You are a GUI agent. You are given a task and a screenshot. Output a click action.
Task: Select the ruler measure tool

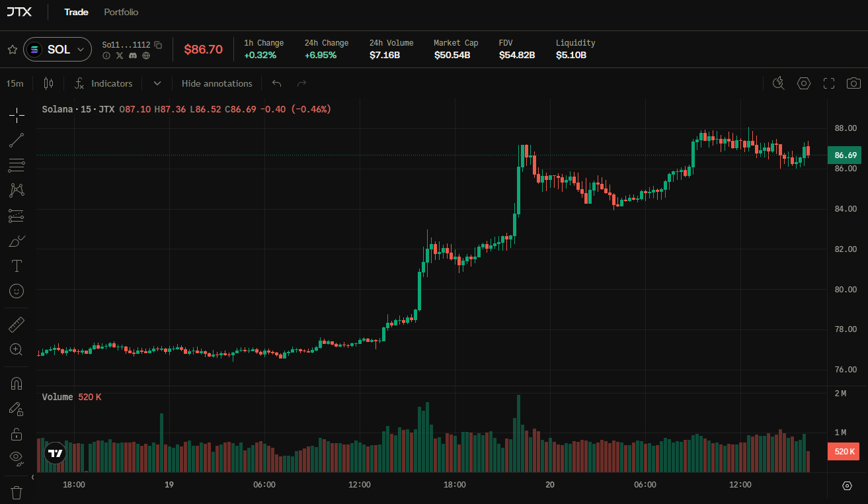(x=17, y=325)
